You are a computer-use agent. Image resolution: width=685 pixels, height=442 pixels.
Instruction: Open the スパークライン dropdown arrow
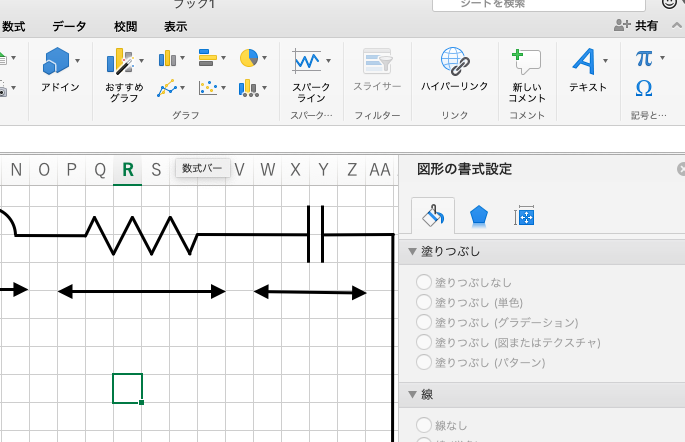[328, 61]
